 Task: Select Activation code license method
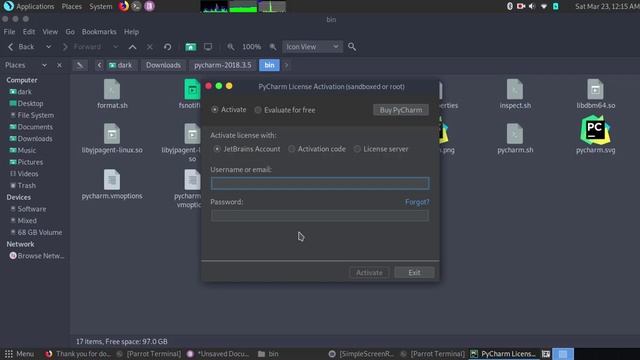317,149
